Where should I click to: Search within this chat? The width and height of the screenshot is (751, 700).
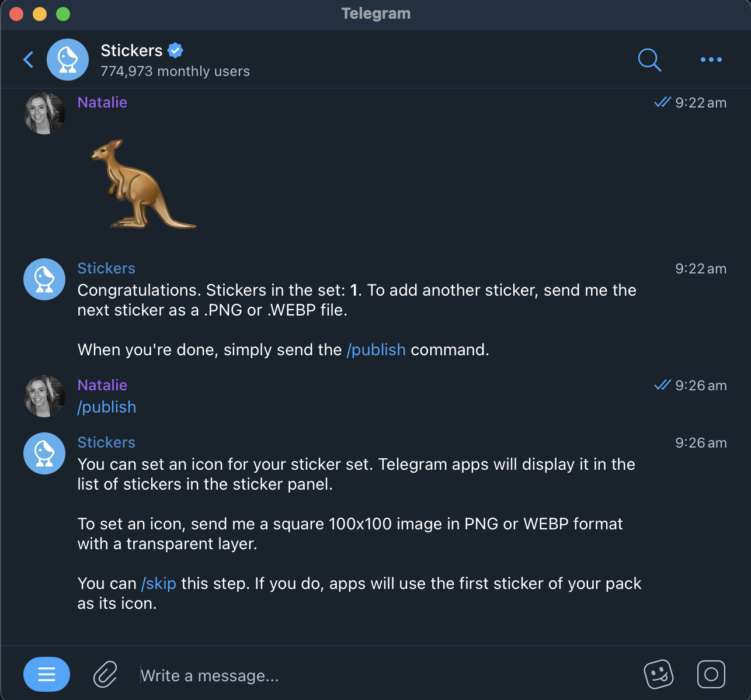click(x=649, y=60)
